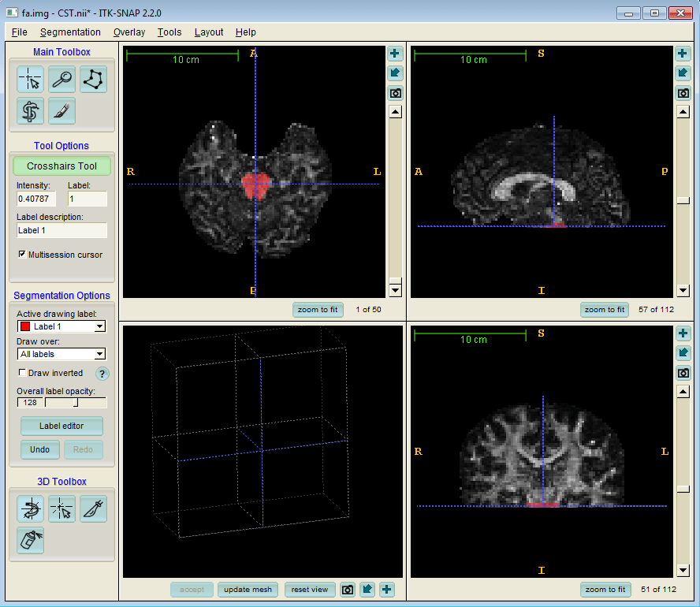Click the Label description input field
This screenshot has height=607, width=700.
(61, 230)
